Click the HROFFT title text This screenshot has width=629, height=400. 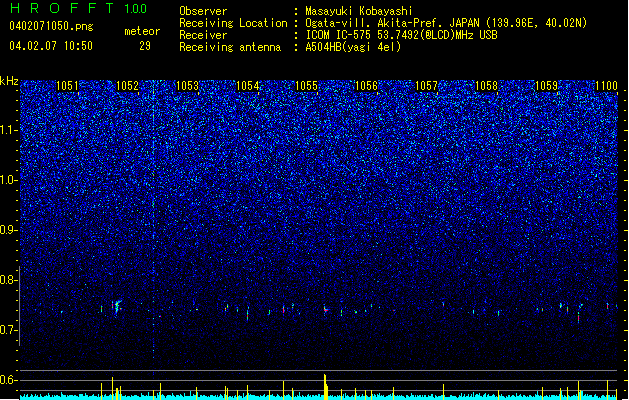click(x=62, y=8)
